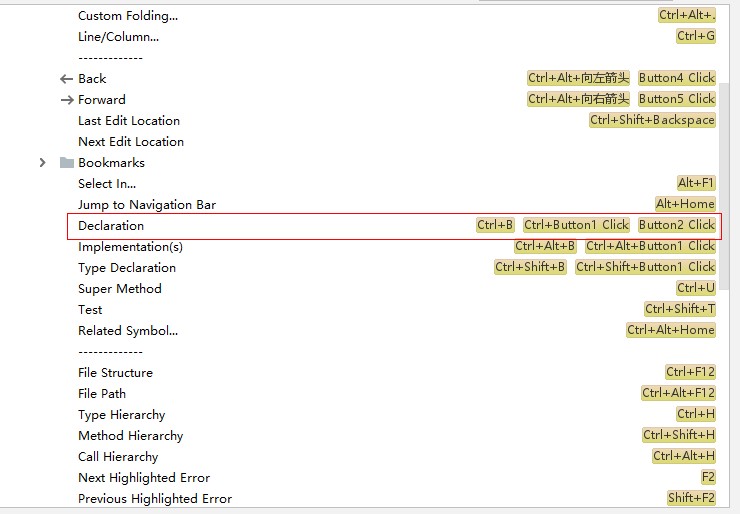Click the Ctrl+Alt+Button1 Click badge
Viewport: 740px width, 514px height.
pyautogui.click(x=650, y=246)
